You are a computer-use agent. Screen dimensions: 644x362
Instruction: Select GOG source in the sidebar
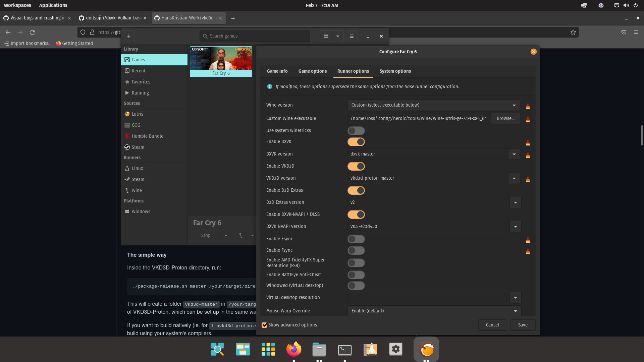[x=154, y=125]
